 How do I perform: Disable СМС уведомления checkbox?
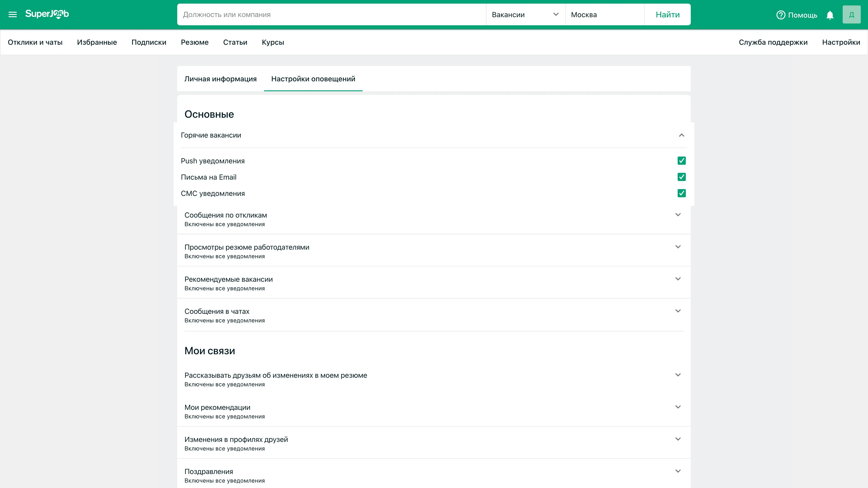coord(681,193)
